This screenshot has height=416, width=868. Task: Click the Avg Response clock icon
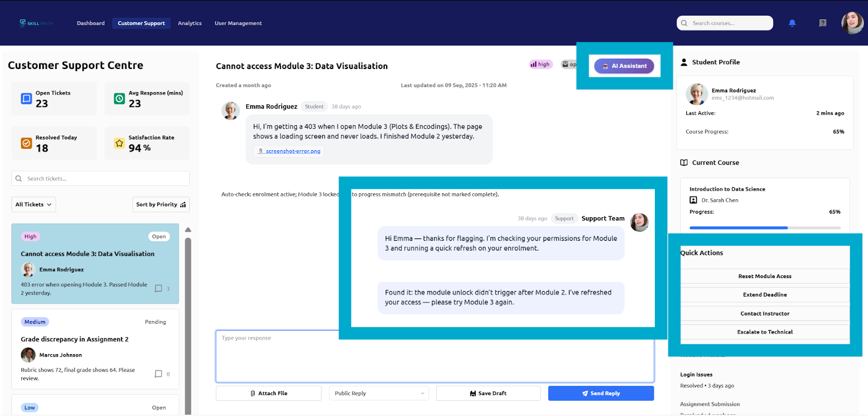(x=119, y=99)
